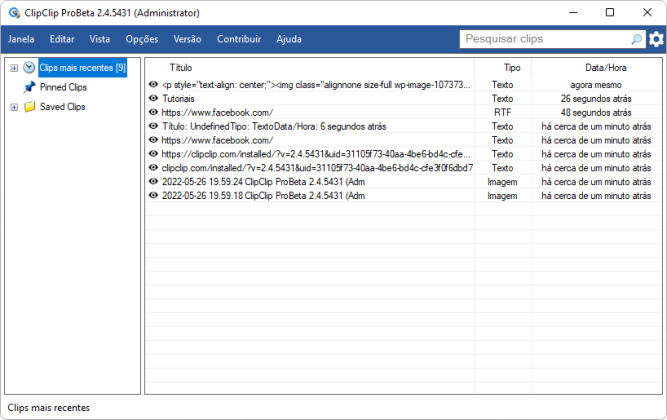
Task: Open the Editar menu
Action: click(62, 39)
